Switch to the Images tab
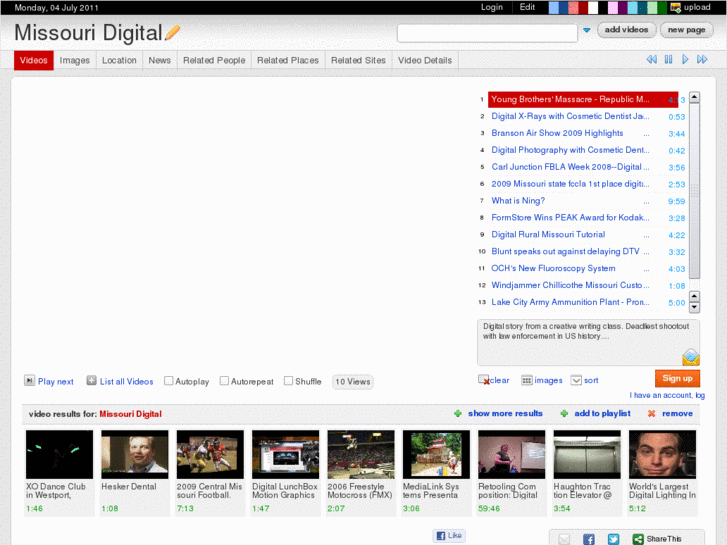This screenshot has width=727, height=545. pos(75,60)
